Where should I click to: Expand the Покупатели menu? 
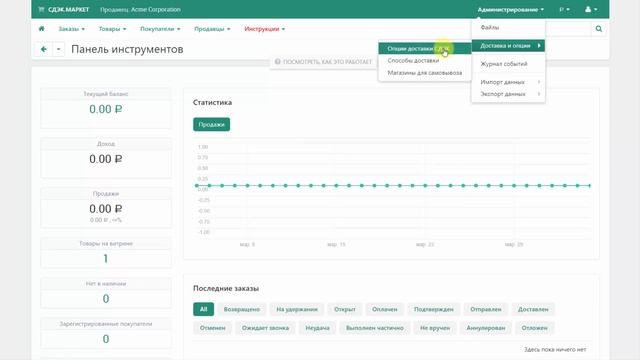pos(160,29)
